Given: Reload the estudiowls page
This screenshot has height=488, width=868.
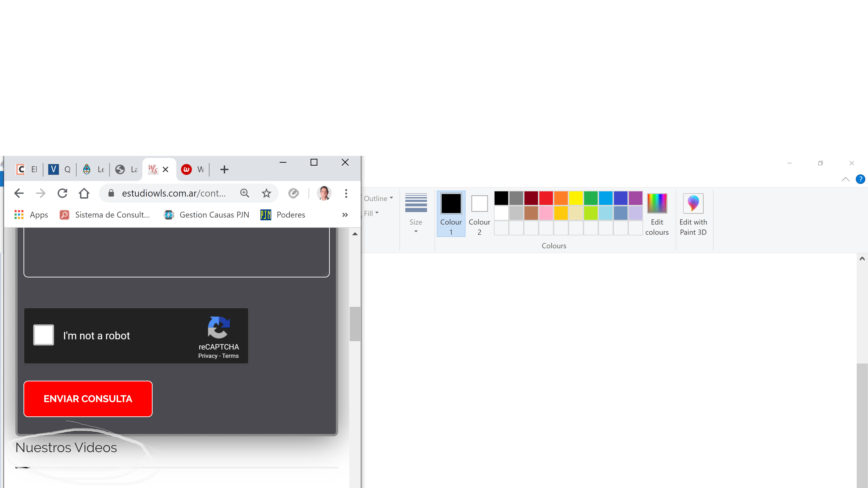Looking at the screenshot, I should (x=62, y=193).
